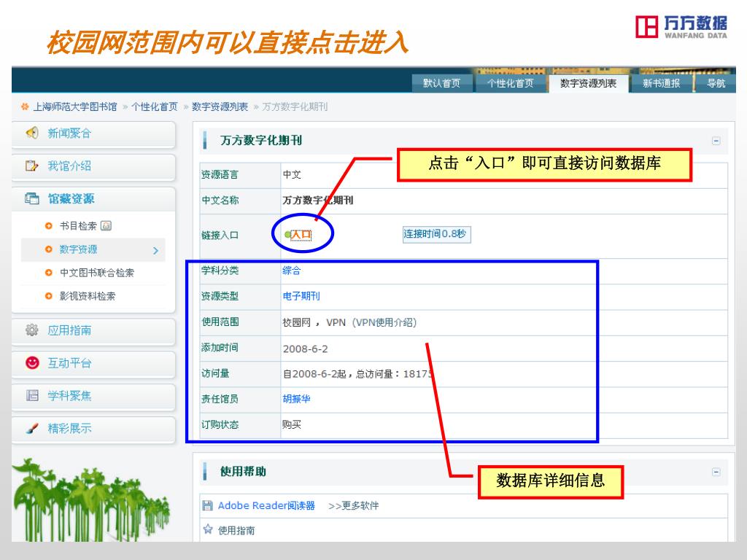The width and height of the screenshot is (747, 560).
Task: Open librarian 胡振华 link
Action: [296, 399]
